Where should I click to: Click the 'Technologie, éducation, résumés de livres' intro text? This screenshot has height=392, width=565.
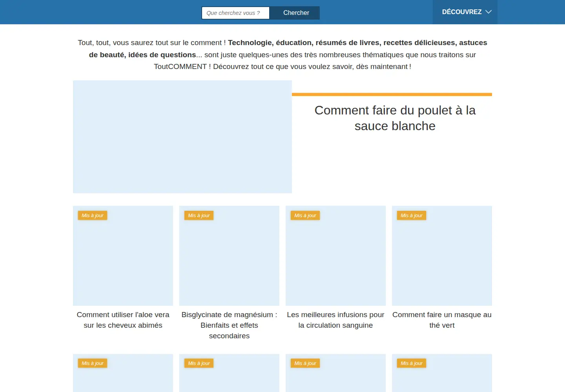tap(304, 43)
